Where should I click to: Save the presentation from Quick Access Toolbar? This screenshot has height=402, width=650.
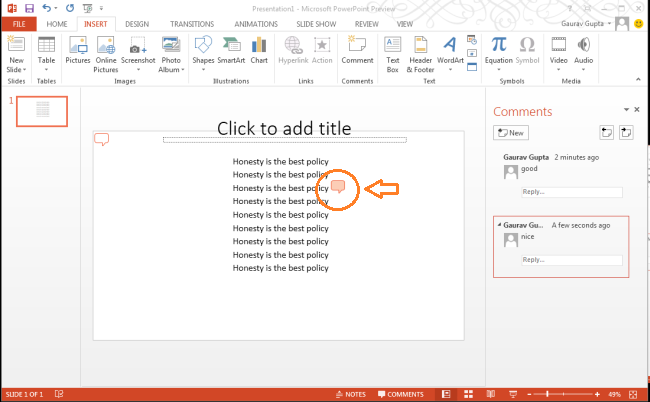pos(29,8)
